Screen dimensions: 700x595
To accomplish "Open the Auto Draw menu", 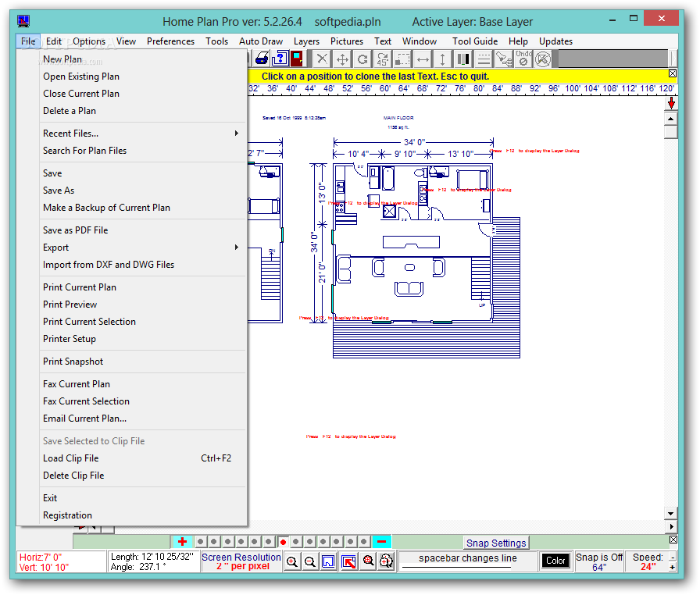I will click(261, 41).
